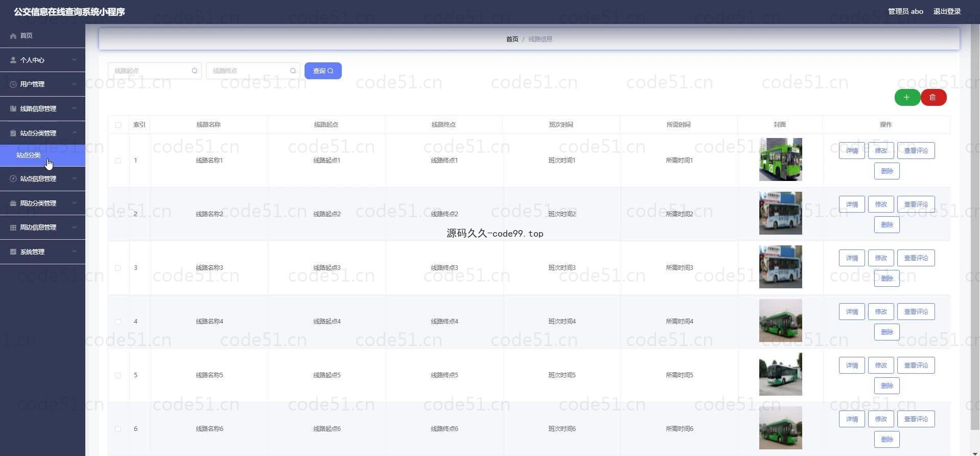Open the 线路信息管理 sidebar menu
980x456 pixels.
pyautogui.click(x=42, y=108)
